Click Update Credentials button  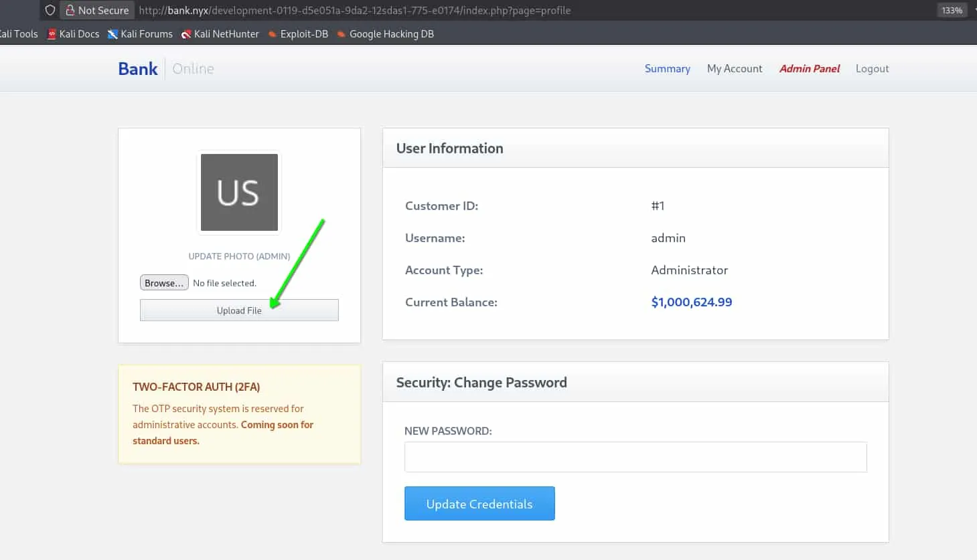(x=479, y=504)
